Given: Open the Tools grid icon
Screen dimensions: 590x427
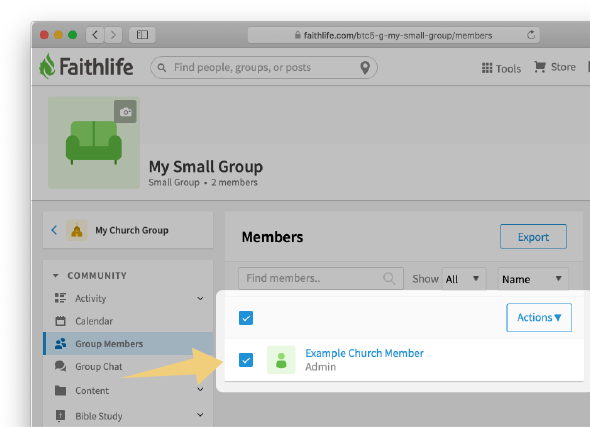Looking at the screenshot, I should [487, 68].
